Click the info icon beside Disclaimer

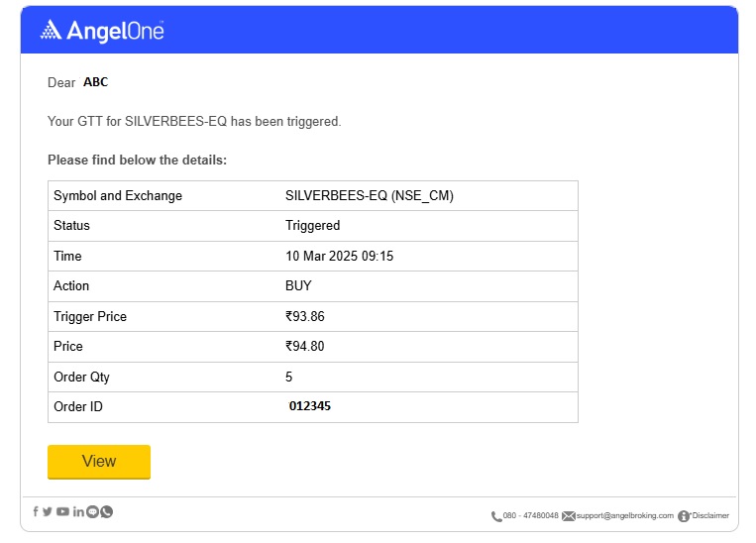coord(684,516)
